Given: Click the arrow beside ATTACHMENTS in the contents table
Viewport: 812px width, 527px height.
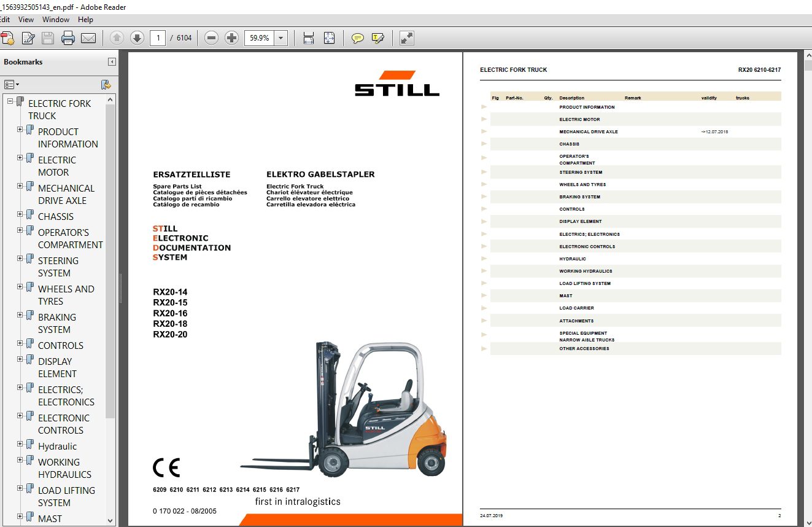Looking at the screenshot, I should tap(484, 321).
